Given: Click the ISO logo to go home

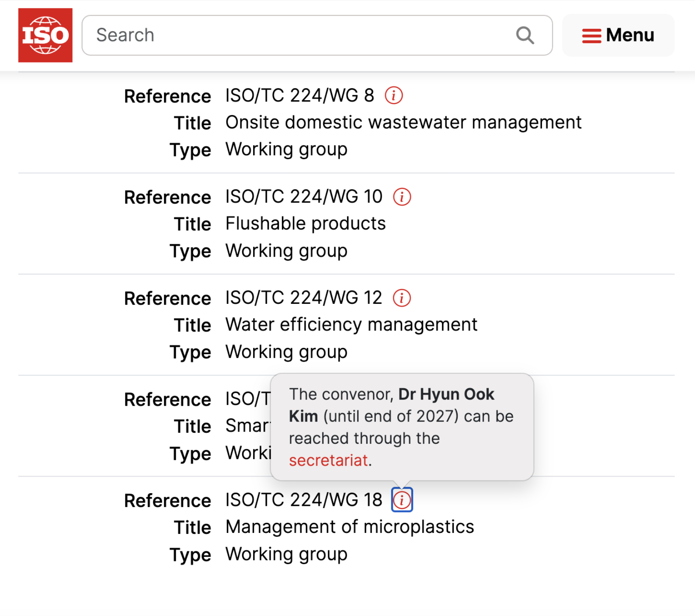Looking at the screenshot, I should (x=45, y=35).
